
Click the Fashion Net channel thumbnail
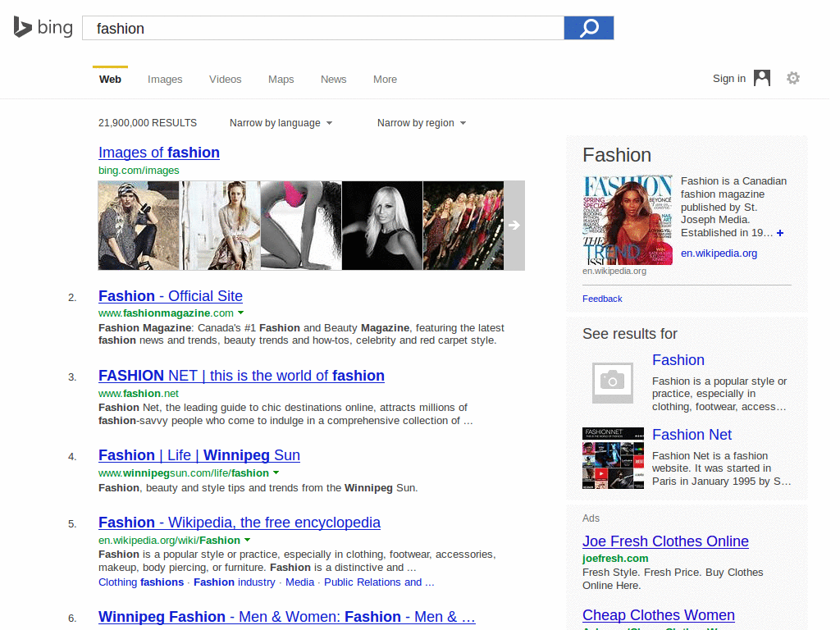(x=613, y=459)
